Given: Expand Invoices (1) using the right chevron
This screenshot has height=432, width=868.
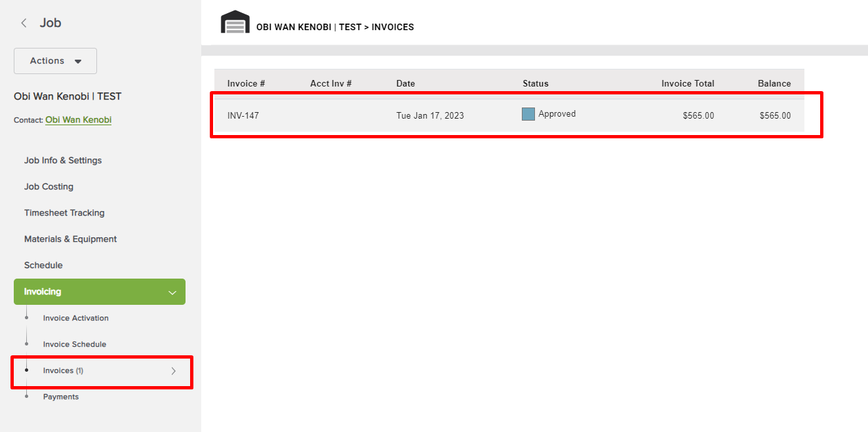Looking at the screenshot, I should [173, 370].
